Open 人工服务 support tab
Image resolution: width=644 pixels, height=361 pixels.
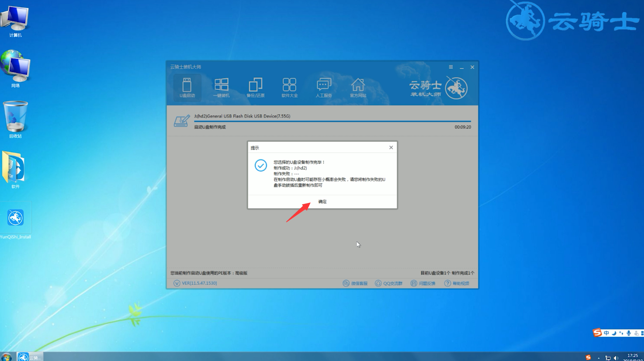pyautogui.click(x=324, y=87)
